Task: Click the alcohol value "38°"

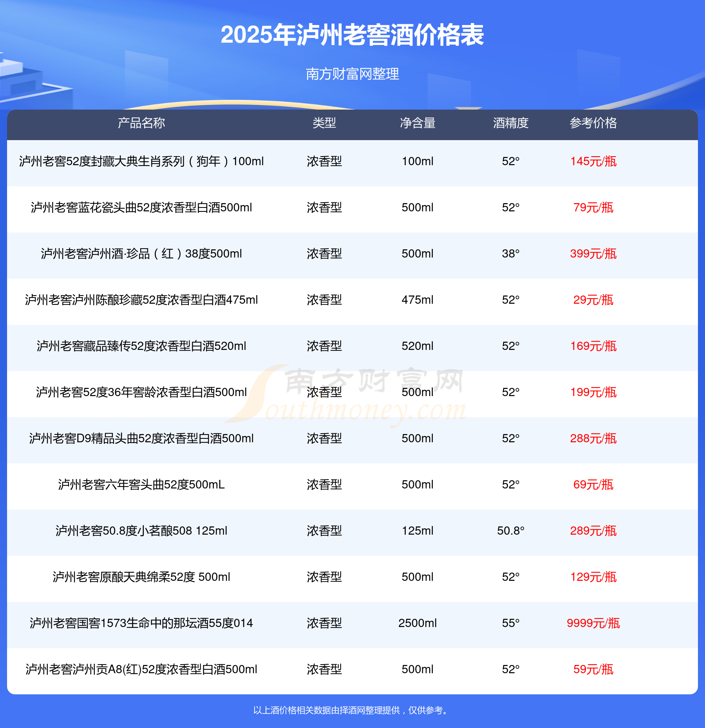Action: click(x=511, y=254)
